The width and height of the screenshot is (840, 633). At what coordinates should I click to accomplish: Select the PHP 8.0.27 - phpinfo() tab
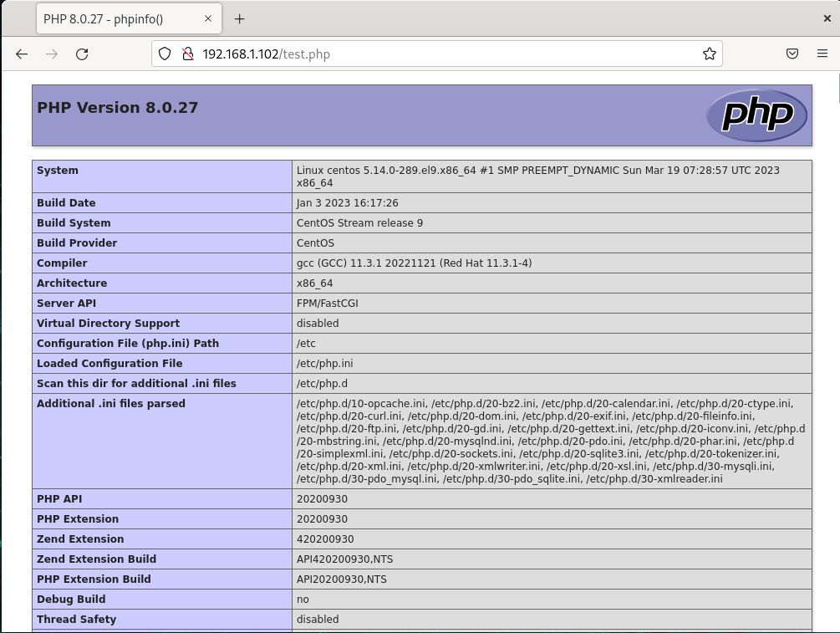click(129, 18)
